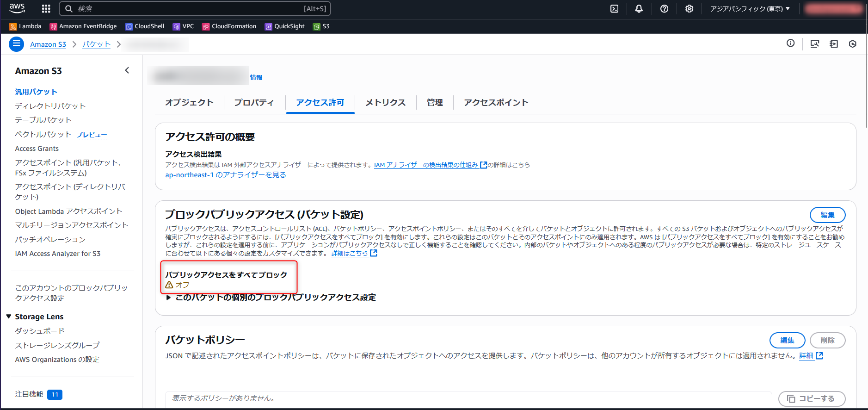Go to the AWS console home logo
The height and width of the screenshot is (410, 868).
click(x=17, y=8)
